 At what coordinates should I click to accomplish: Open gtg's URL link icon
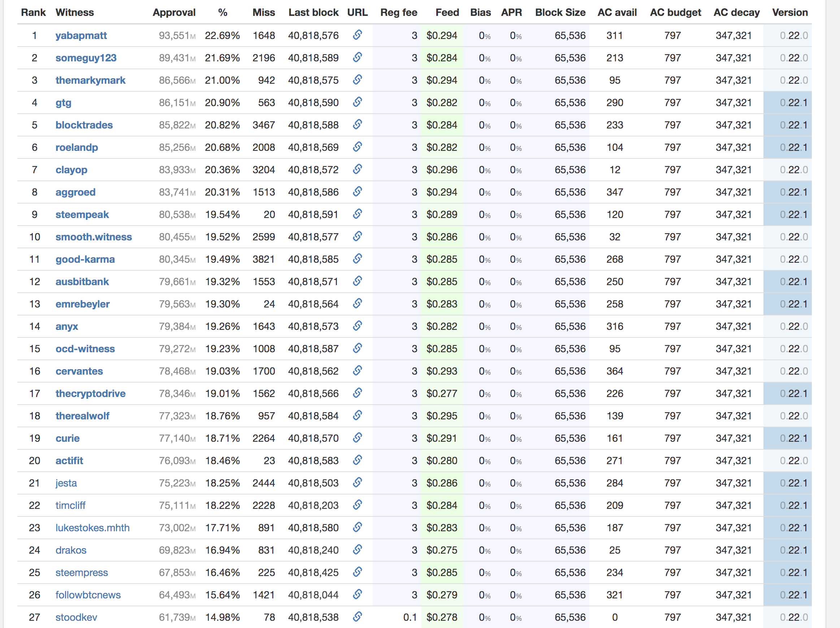tap(357, 102)
